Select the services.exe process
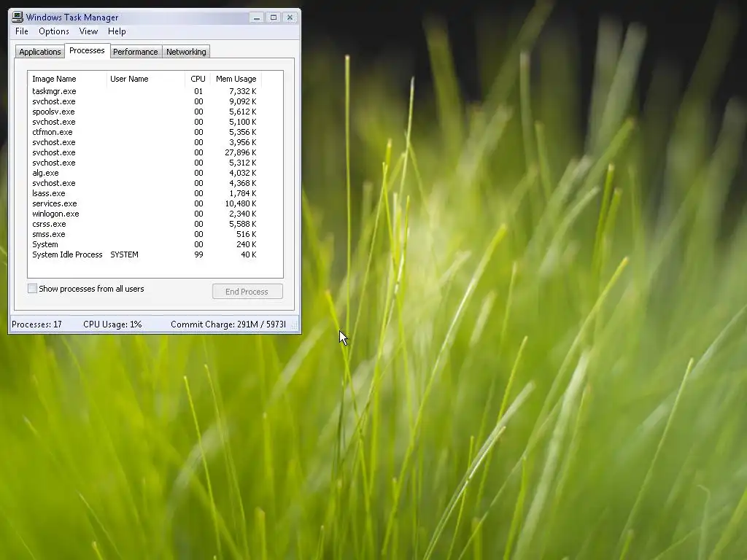747x560 pixels. click(x=144, y=204)
